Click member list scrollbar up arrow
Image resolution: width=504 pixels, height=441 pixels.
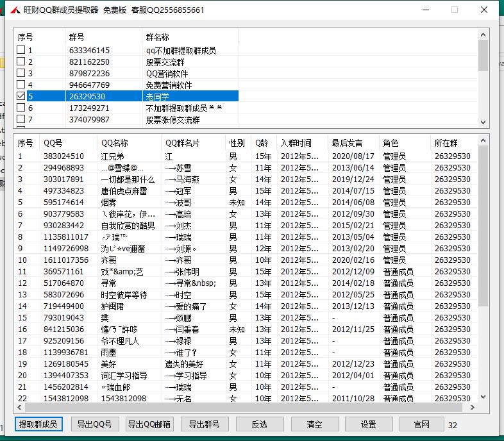click(x=483, y=140)
